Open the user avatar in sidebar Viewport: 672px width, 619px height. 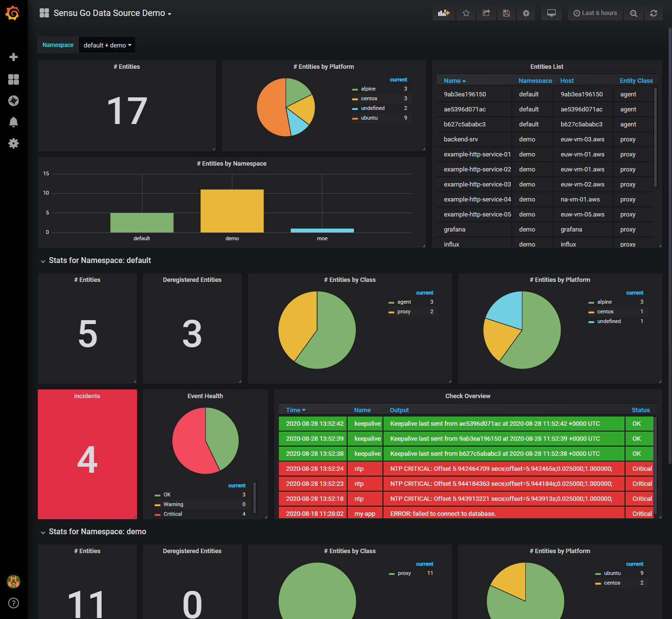coord(14,581)
